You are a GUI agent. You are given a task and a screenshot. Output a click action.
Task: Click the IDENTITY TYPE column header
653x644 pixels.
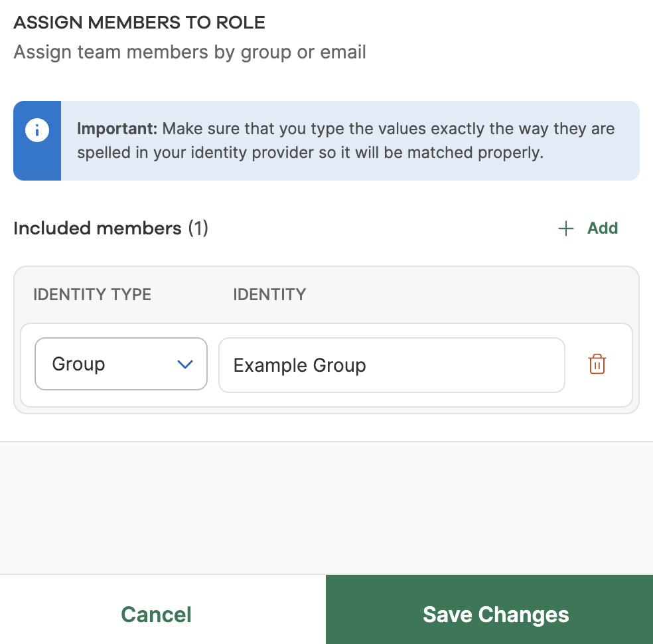pyautogui.click(x=92, y=294)
